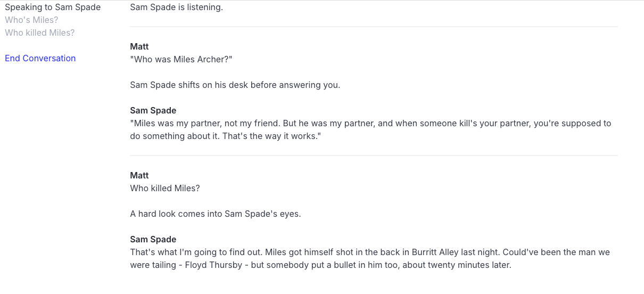Click the "Speaking to Sam Spade" heading
The width and height of the screenshot is (644, 294).
53,7
